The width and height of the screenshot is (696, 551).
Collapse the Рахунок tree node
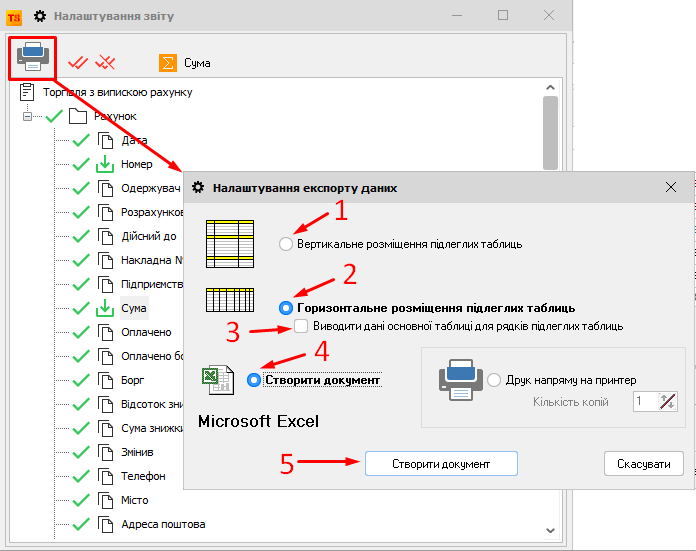(x=28, y=117)
